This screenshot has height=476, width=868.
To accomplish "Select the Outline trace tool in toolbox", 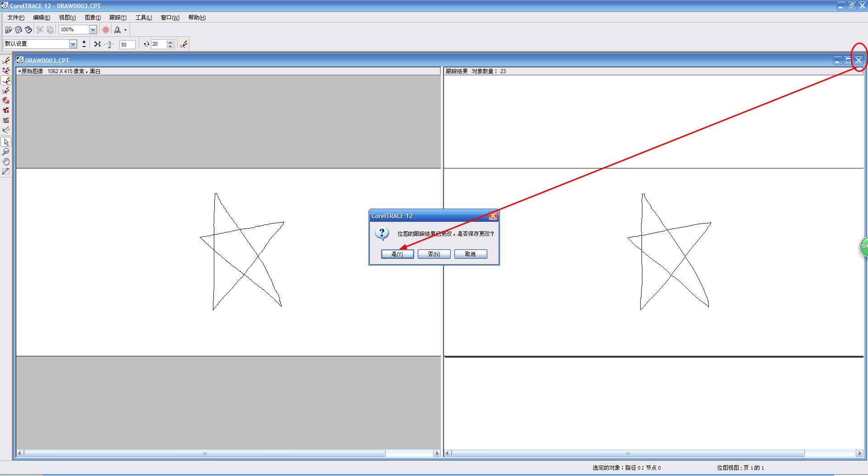I will pyautogui.click(x=6, y=61).
